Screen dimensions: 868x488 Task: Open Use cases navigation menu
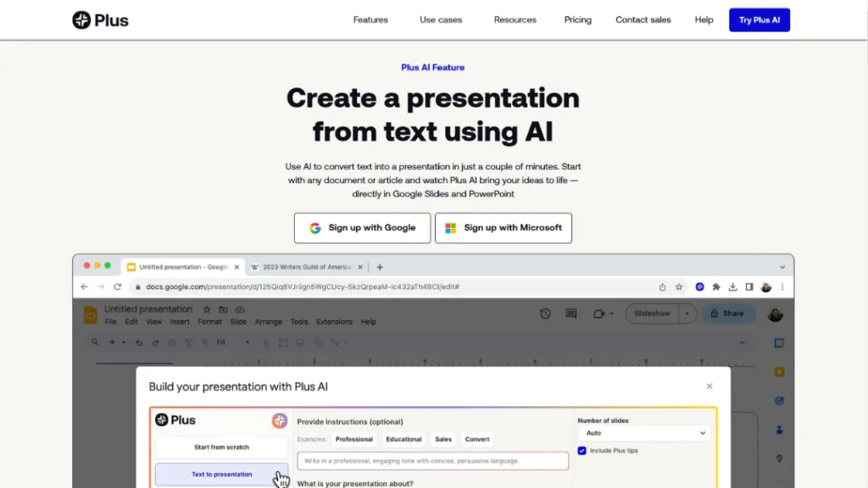click(441, 20)
